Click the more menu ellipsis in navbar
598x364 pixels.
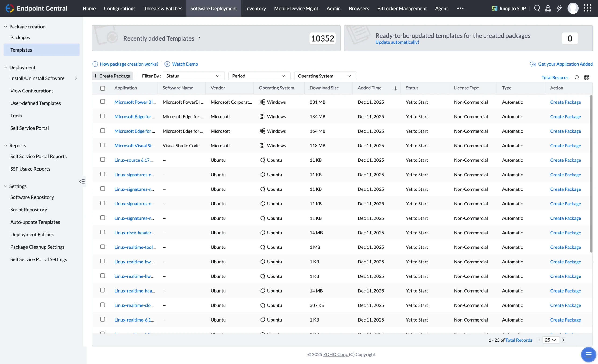460,8
